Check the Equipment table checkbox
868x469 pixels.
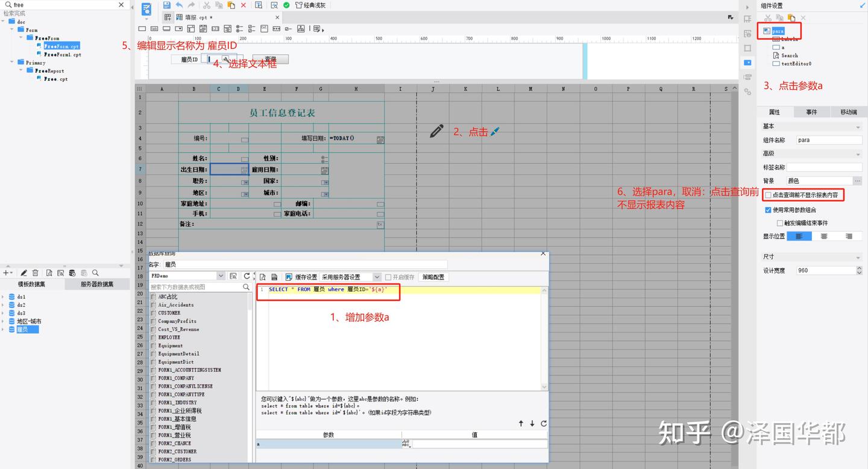point(154,345)
